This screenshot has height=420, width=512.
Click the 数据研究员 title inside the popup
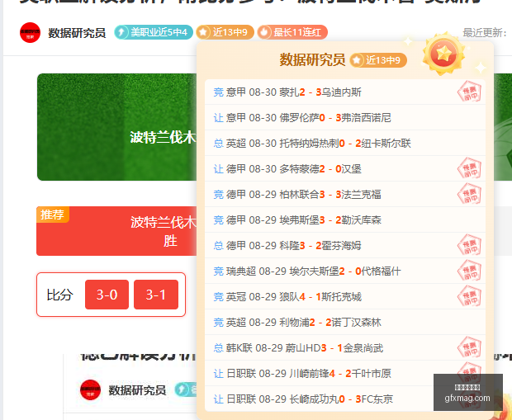[x=312, y=60]
